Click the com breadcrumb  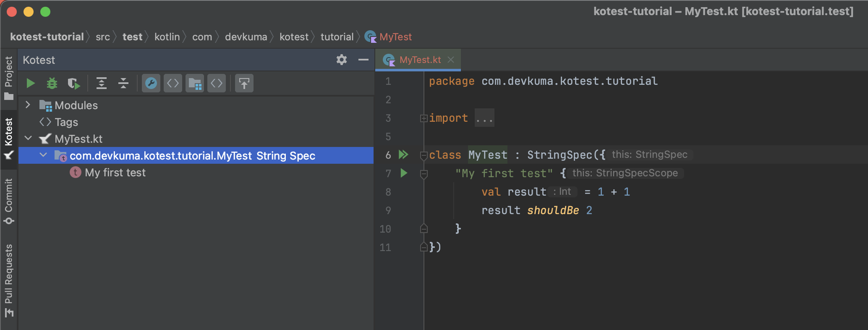(x=202, y=37)
